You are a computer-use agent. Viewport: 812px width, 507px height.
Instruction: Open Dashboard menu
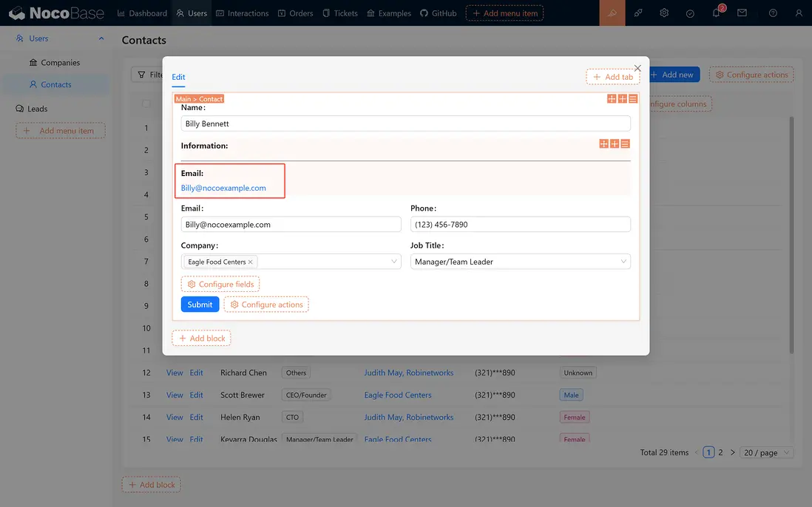coord(143,13)
